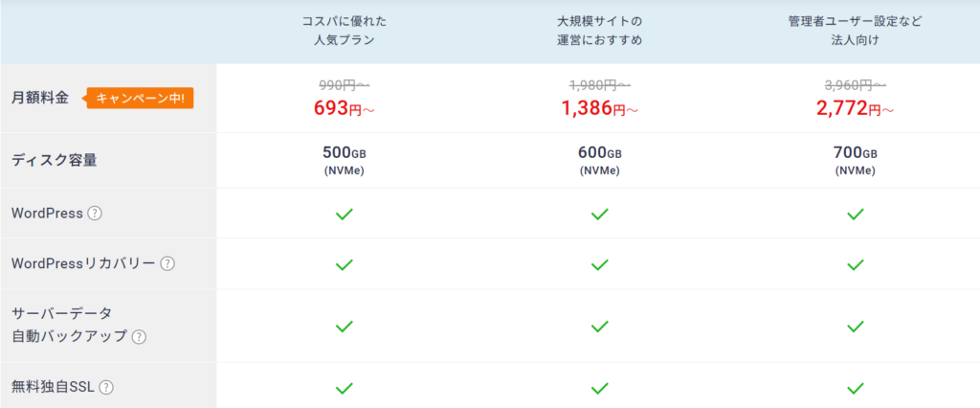This screenshot has width=980, height=408.
Task: Click the help icon next to WordPress
Action: point(95,214)
